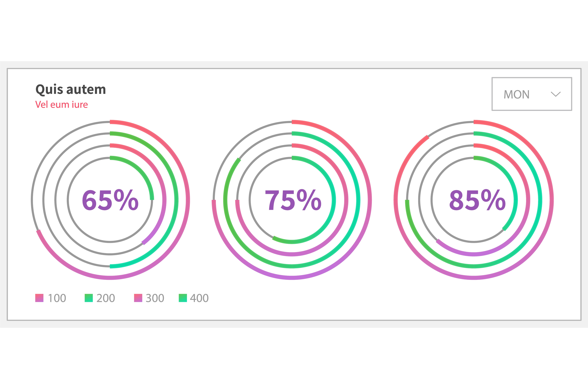Click the 75% center value
This screenshot has height=389, width=588.
[x=293, y=200]
